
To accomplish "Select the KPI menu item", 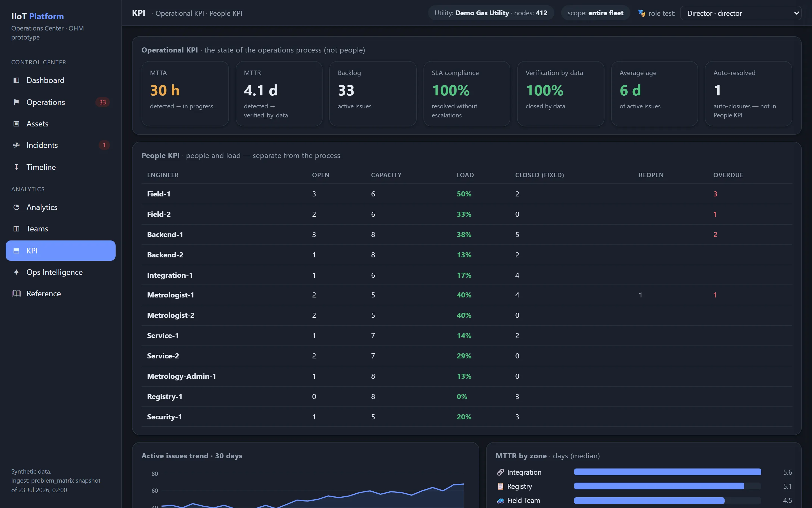I will point(61,251).
